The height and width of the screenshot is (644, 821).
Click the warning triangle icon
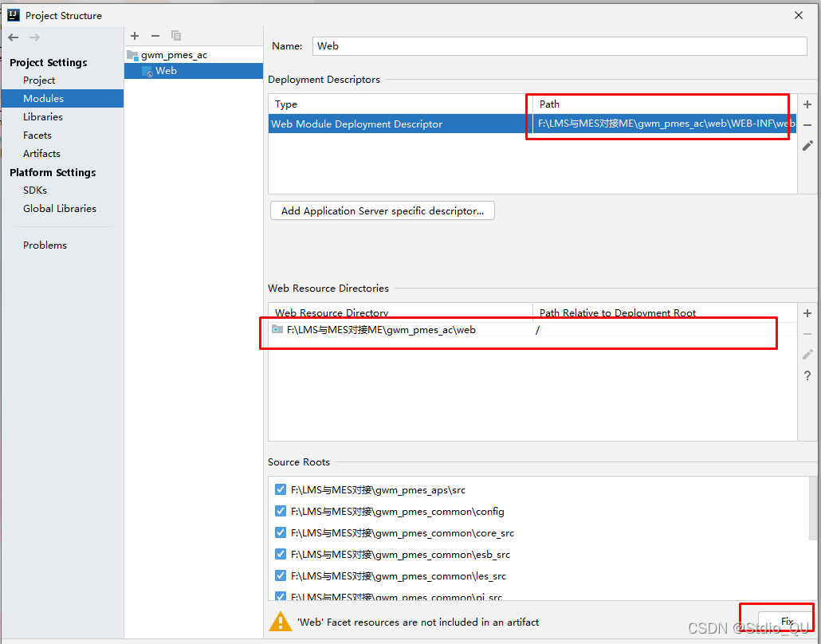[280, 622]
